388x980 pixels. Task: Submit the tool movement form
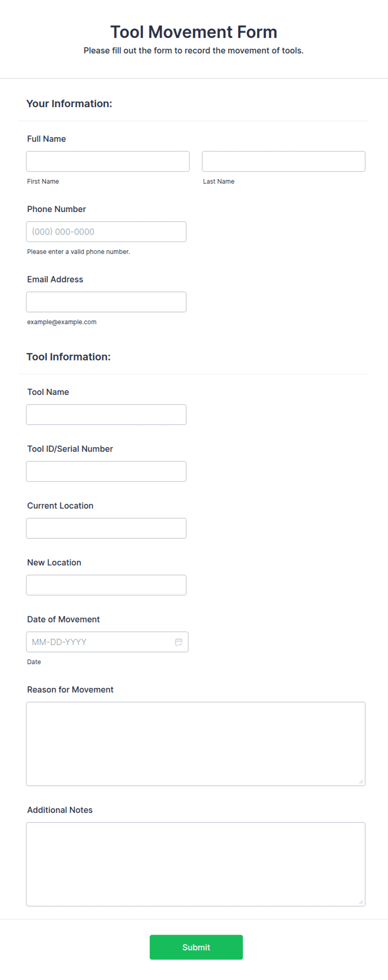196,947
